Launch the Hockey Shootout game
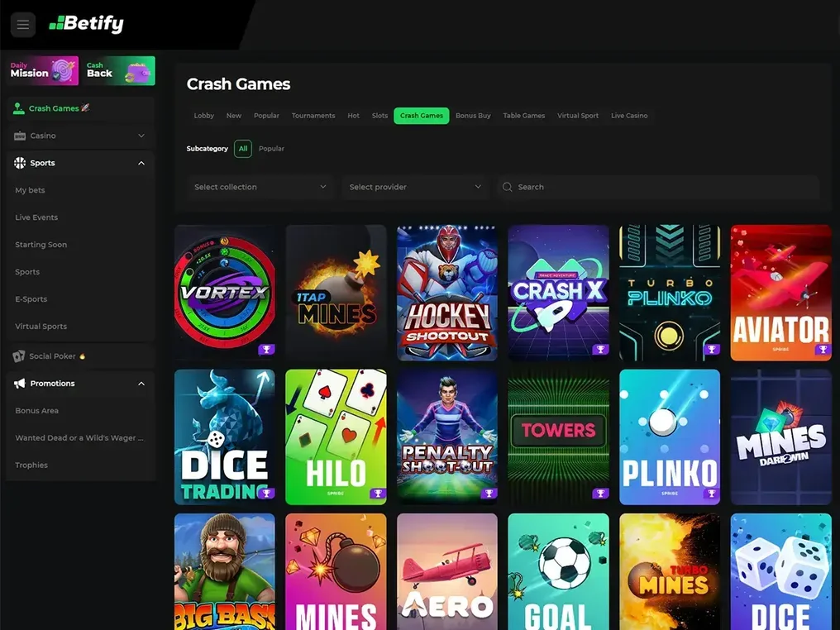Viewport: 840px width, 630px height. click(x=447, y=293)
